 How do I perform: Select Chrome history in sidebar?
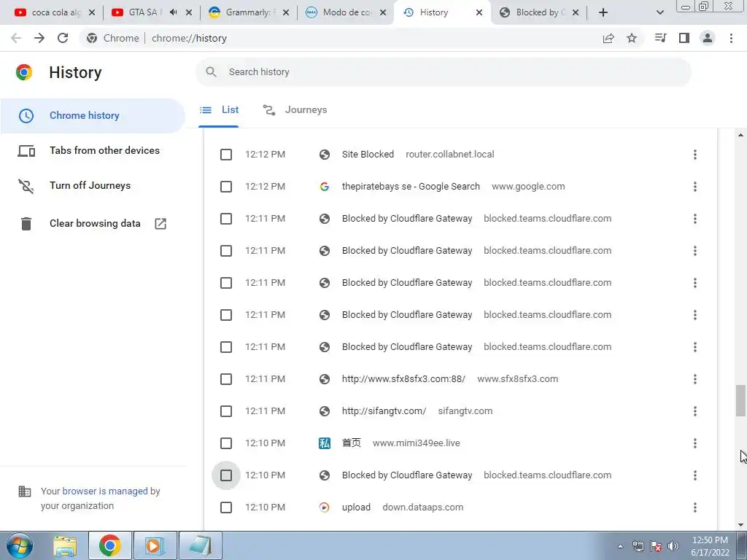(93, 116)
